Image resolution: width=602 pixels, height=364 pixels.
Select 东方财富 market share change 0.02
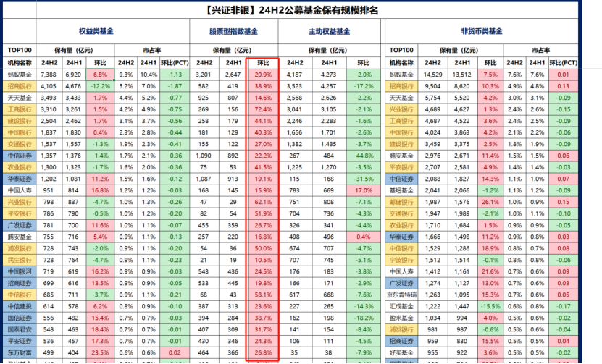point(175,352)
